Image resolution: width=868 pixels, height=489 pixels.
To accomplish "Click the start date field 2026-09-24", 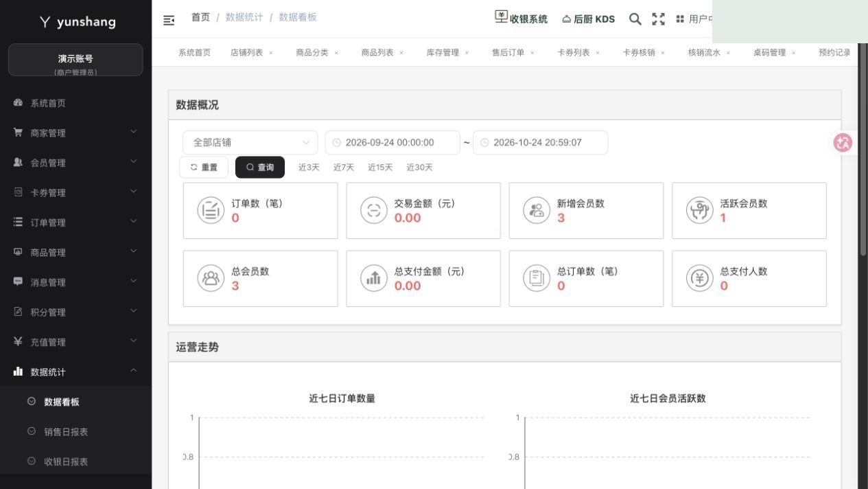I will click(392, 143).
